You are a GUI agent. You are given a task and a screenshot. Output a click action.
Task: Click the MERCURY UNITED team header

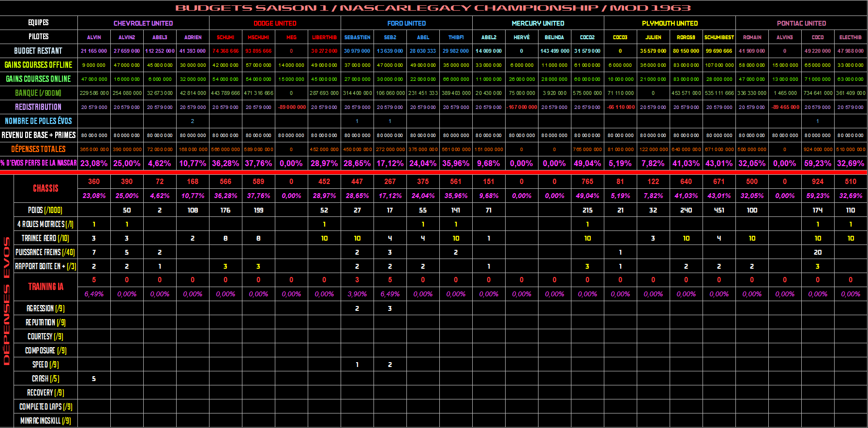coord(538,23)
